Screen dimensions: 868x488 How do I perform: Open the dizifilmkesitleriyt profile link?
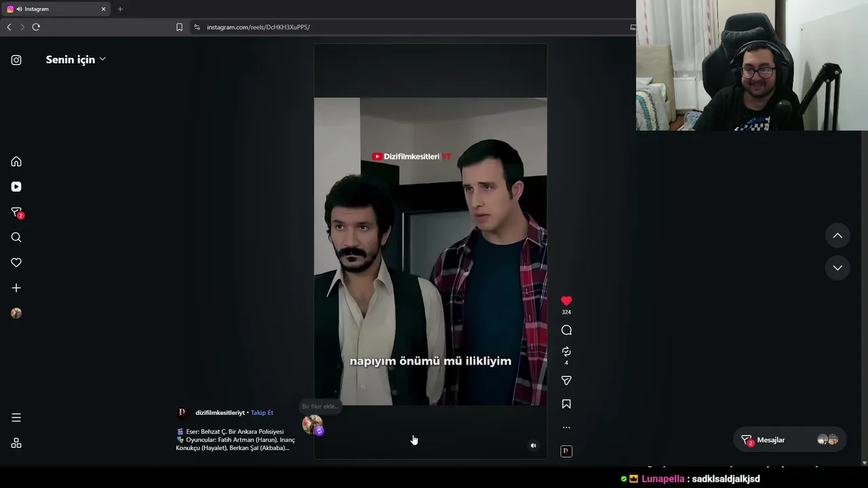point(220,413)
